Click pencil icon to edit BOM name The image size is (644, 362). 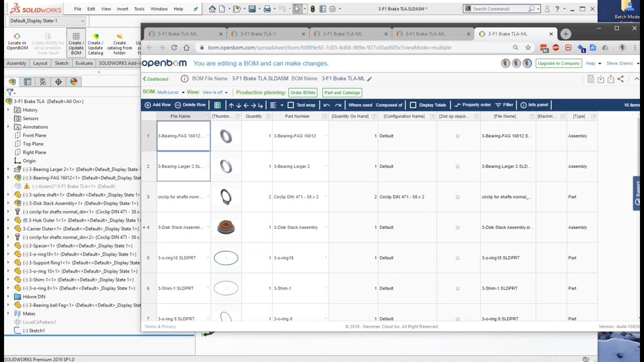pos(369,79)
